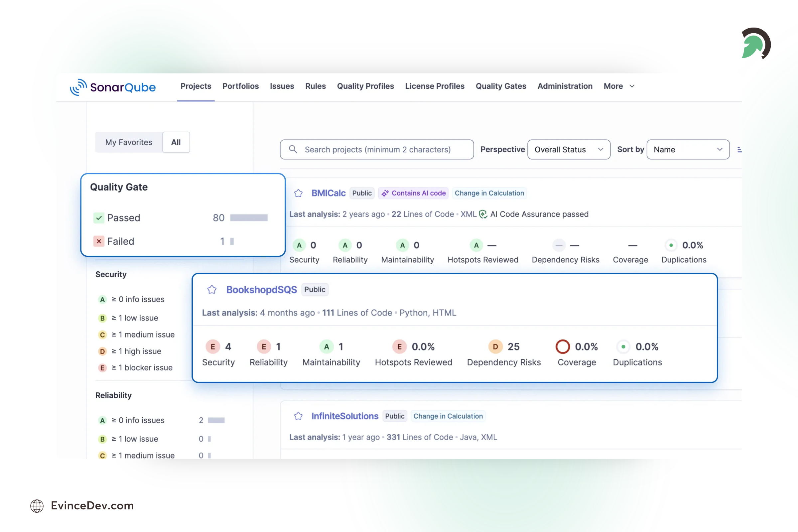Image resolution: width=798 pixels, height=532 pixels.
Task: Click BookshopdSQS Coverage red ring icon
Action: click(x=563, y=347)
